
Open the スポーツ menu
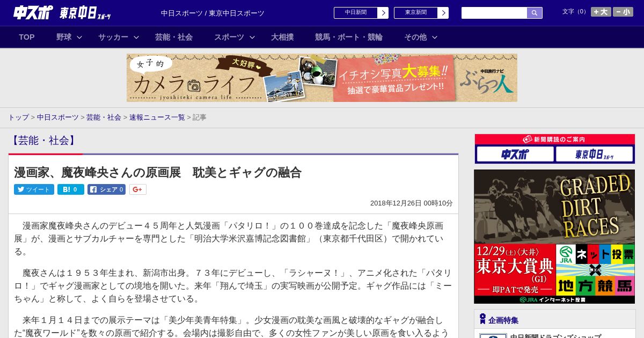pyautogui.click(x=229, y=37)
